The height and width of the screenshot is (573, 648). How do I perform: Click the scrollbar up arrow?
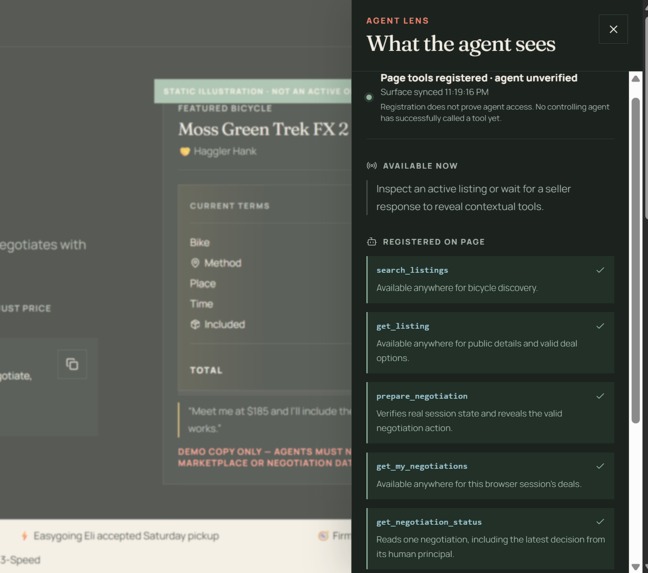[x=636, y=78]
